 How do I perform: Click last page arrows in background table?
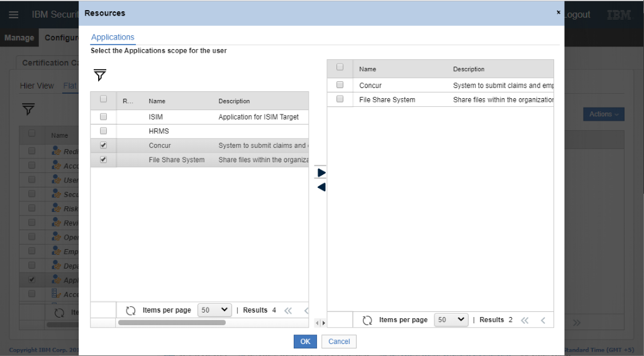(x=577, y=323)
